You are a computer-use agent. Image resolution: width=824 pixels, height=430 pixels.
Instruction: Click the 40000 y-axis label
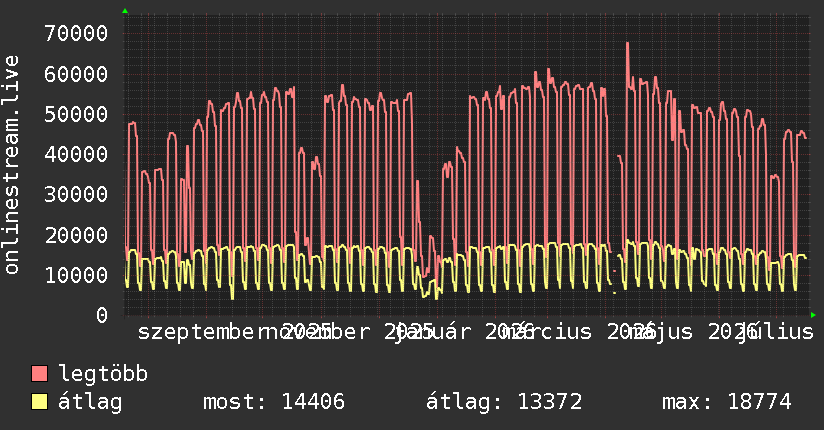76,155
